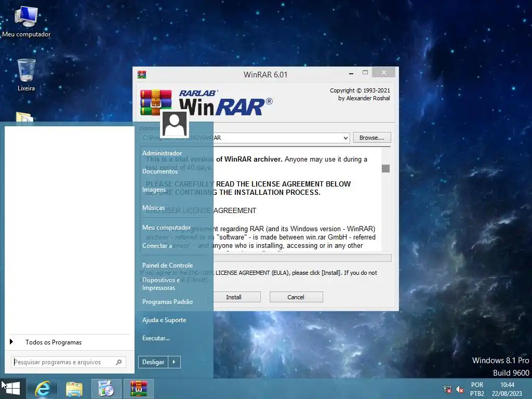Click the 'Copyright © 1993-2021' text
Screen dimensions: 532x399
[x=360, y=90]
